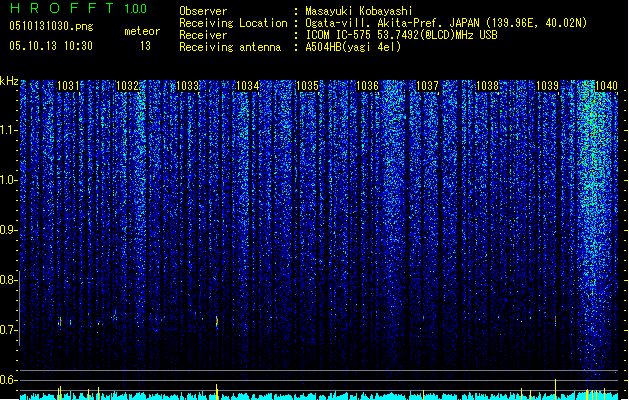Click the 1037 time marker
This screenshot has height=400, width=629.
click(428, 85)
